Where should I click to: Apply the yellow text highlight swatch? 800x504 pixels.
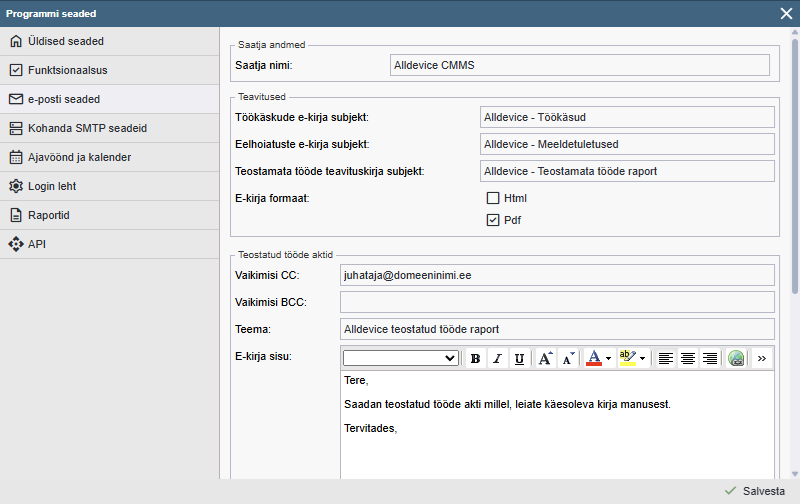click(x=628, y=359)
